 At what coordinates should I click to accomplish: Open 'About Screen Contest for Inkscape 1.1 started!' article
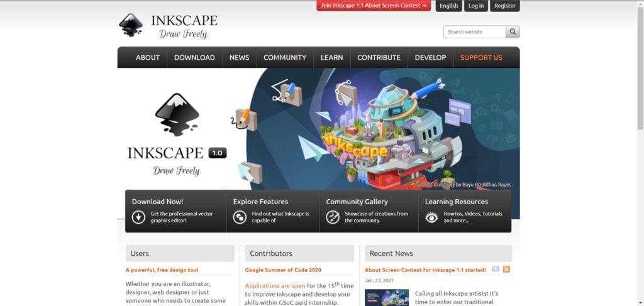pos(425,270)
